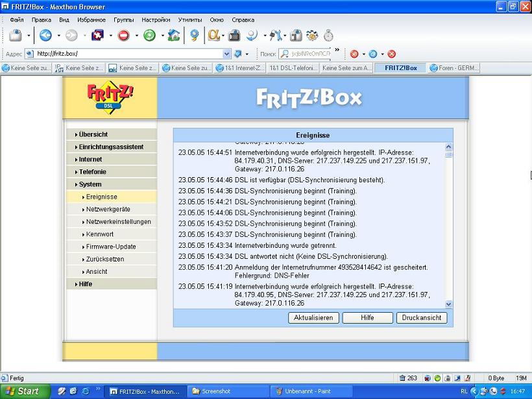Click the Windows Start button
532x399 pixels.
[x=25, y=391]
